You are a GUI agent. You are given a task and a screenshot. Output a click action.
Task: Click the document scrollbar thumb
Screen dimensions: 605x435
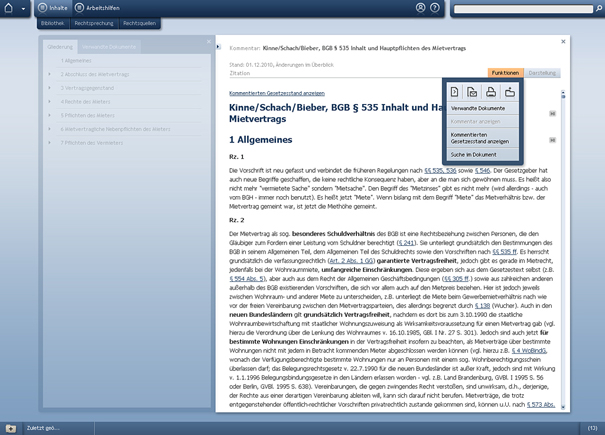click(x=563, y=96)
